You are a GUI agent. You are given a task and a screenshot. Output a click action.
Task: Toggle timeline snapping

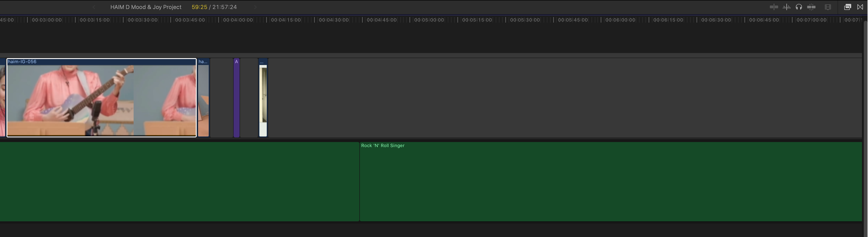point(811,7)
